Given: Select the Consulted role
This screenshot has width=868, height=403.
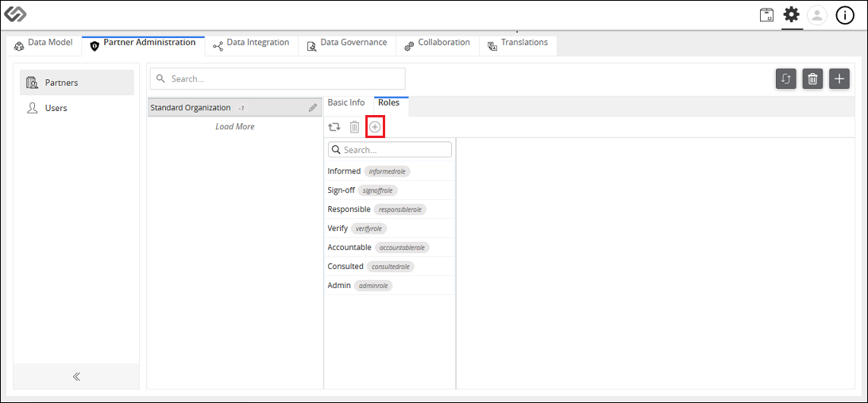Looking at the screenshot, I should coord(390,267).
